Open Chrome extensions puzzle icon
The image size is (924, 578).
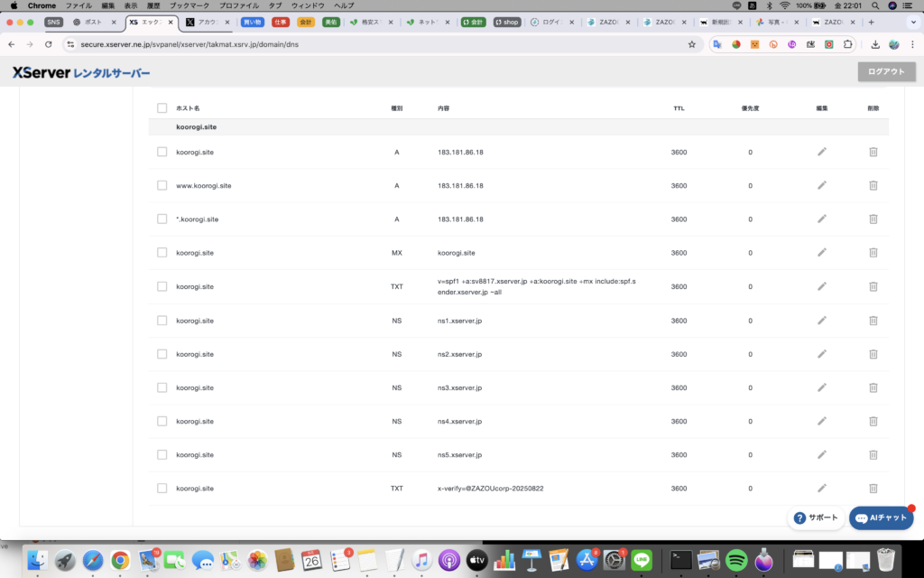click(847, 43)
